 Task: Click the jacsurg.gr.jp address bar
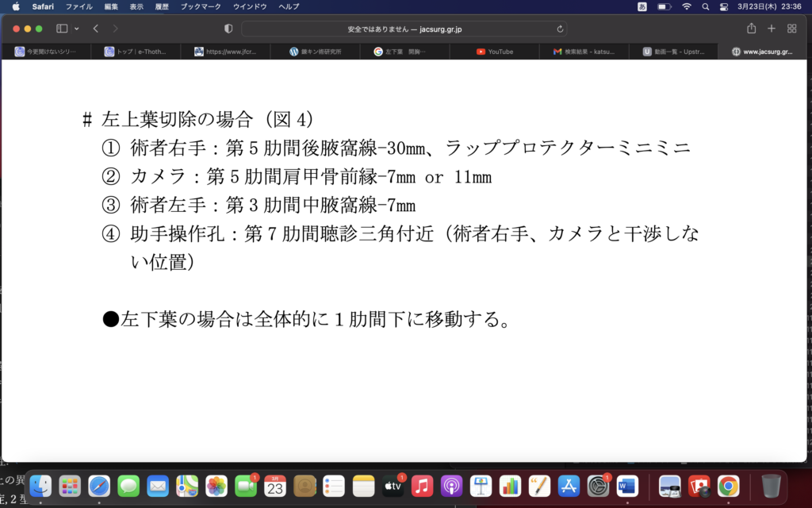404,29
